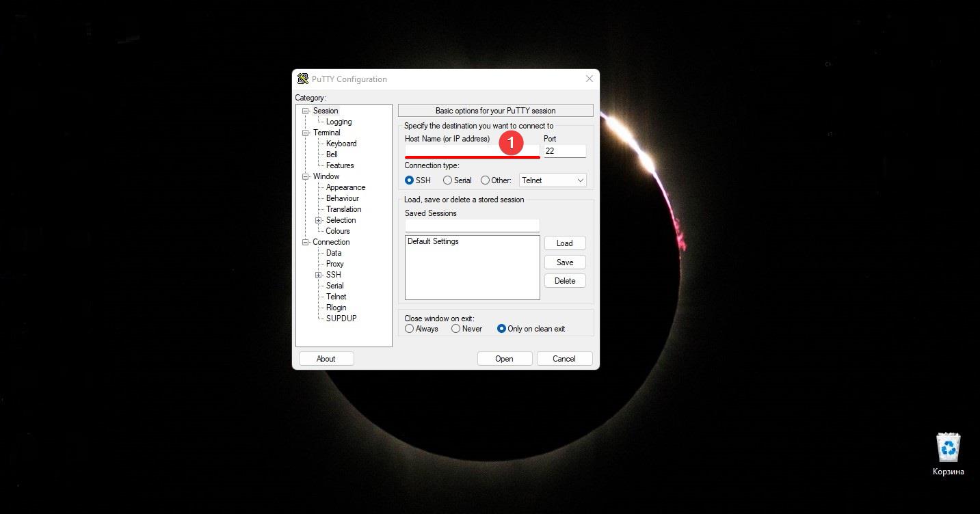
Task: Click the Load session button
Action: click(x=565, y=243)
